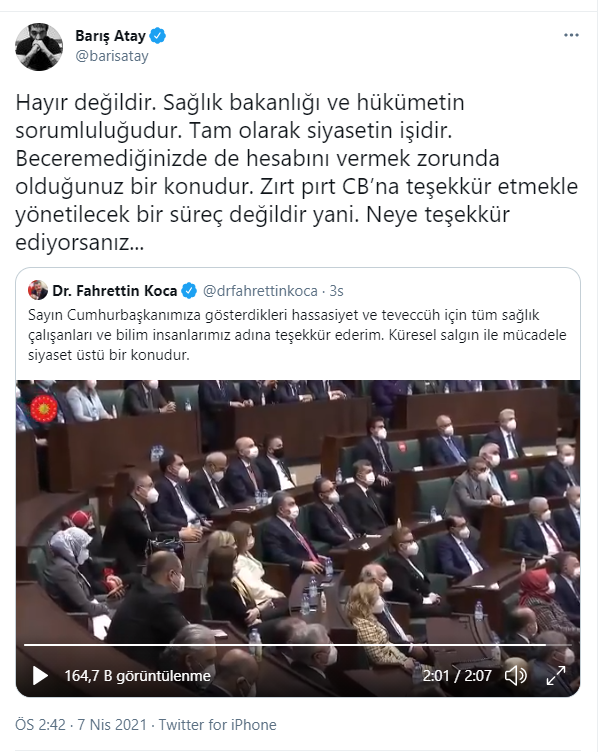Image resolution: width=614 pixels, height=752 pixels.
Task: Open the Dr. Fahrettin Koca name in quoted tweet
Action: [115, 291]
